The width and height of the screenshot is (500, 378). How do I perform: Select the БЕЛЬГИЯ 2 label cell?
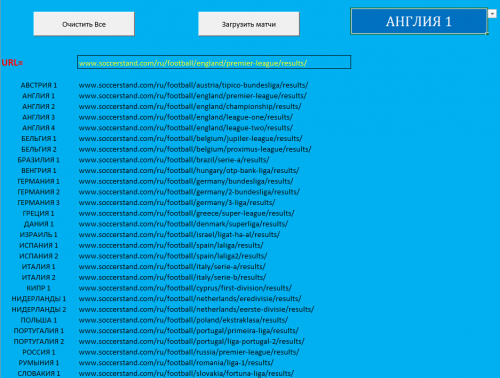(39, 149)
